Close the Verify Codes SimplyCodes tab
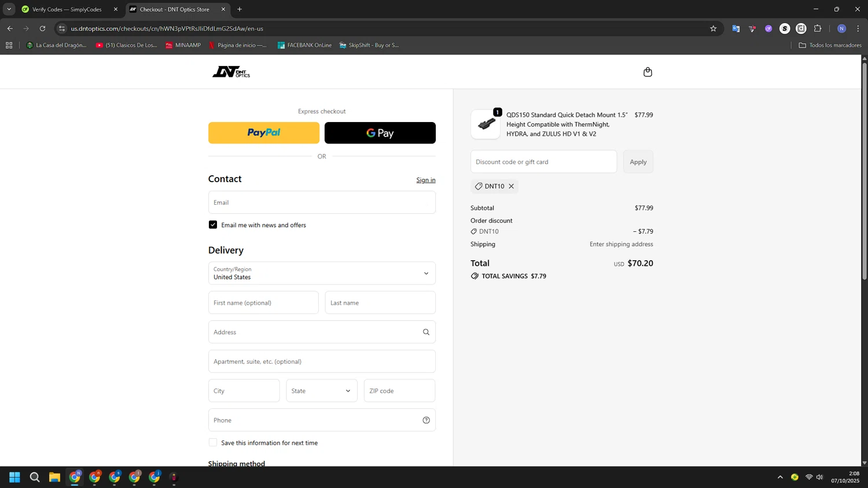This screenshot has width=868, height=488. [115, 9]
